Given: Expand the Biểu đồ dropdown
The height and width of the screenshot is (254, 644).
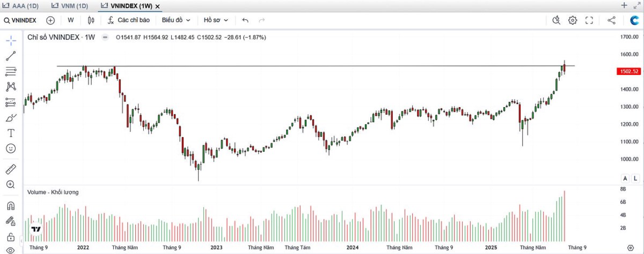Looking at the screenshot, I should [x=176, y=20].
